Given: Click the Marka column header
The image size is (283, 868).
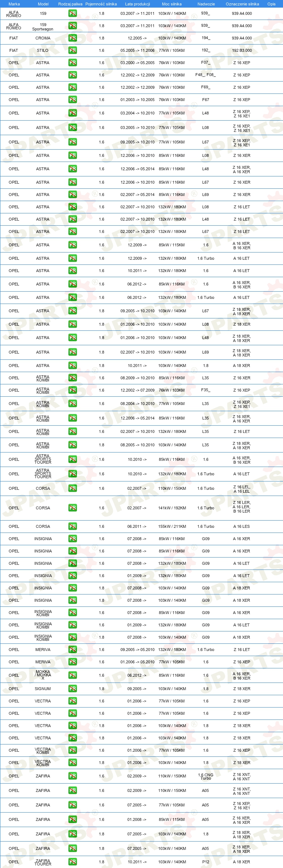Looking at the screenshot, I should [x=14, y=4].
